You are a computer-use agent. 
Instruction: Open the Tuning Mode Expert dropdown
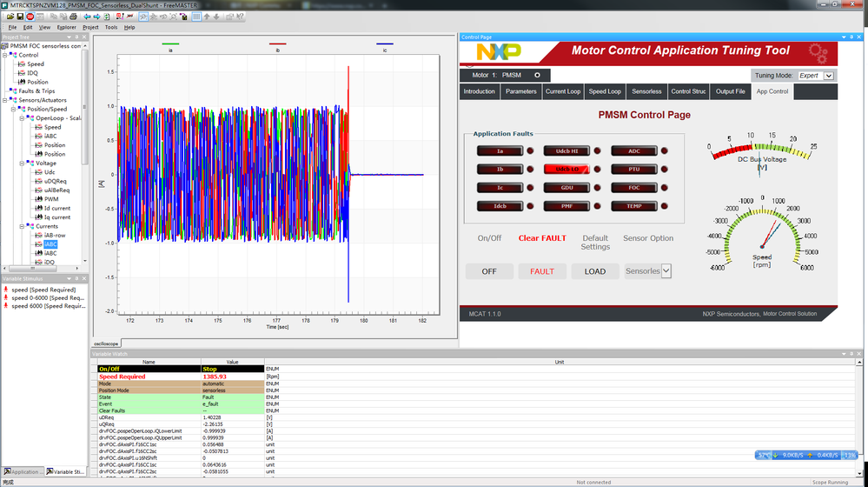pos(829,76)
